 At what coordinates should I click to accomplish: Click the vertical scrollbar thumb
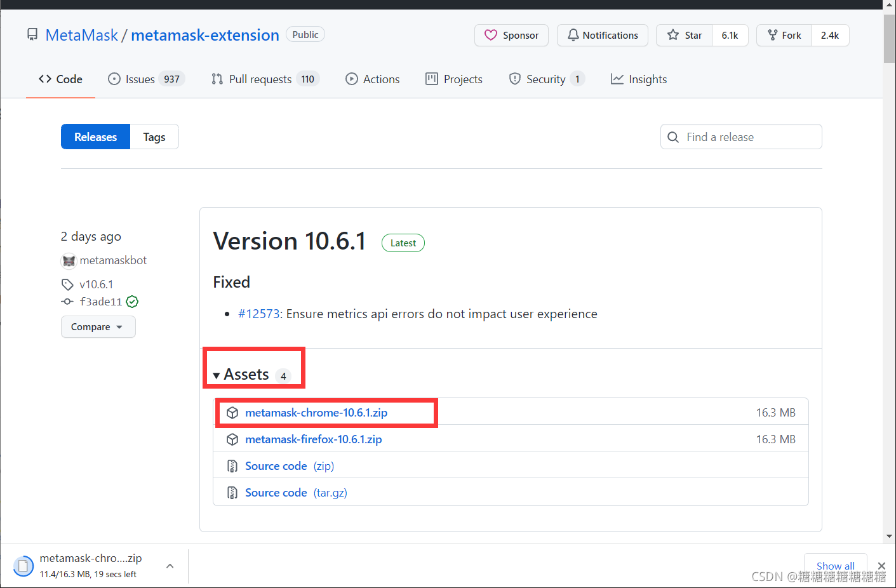pos(889,39)
